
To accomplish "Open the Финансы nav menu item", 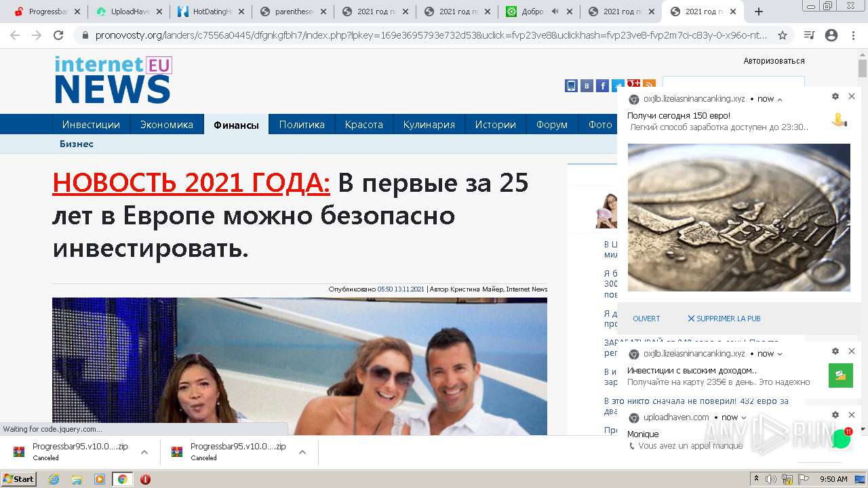I will pos(236,125).
